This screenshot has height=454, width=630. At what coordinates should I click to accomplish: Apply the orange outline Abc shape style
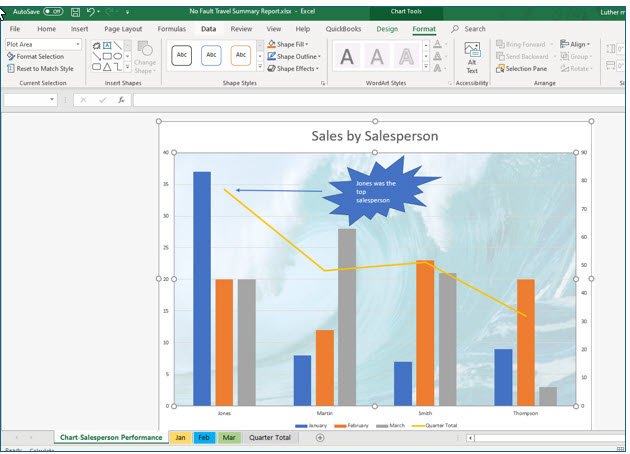coord(241,55)
